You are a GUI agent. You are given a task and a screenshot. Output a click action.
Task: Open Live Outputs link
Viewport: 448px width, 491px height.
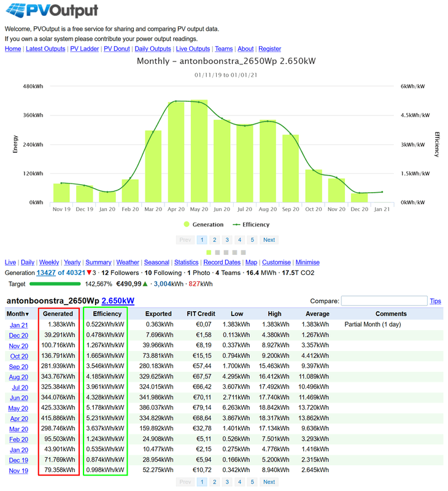[x=193, y=49]
